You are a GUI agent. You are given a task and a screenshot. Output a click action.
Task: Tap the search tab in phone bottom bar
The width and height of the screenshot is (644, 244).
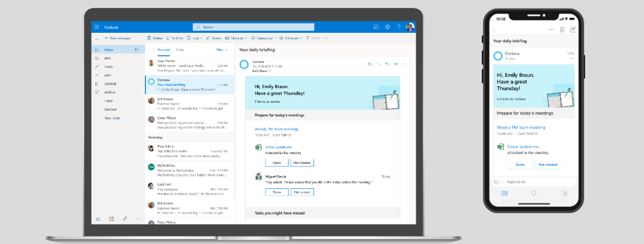click(x=534, y=193)
